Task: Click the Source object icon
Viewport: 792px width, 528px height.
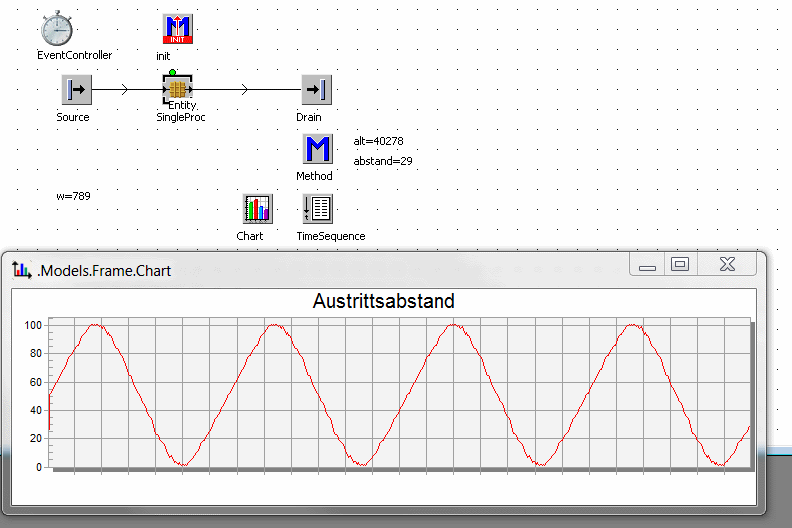Action: (x=76, y=89)
